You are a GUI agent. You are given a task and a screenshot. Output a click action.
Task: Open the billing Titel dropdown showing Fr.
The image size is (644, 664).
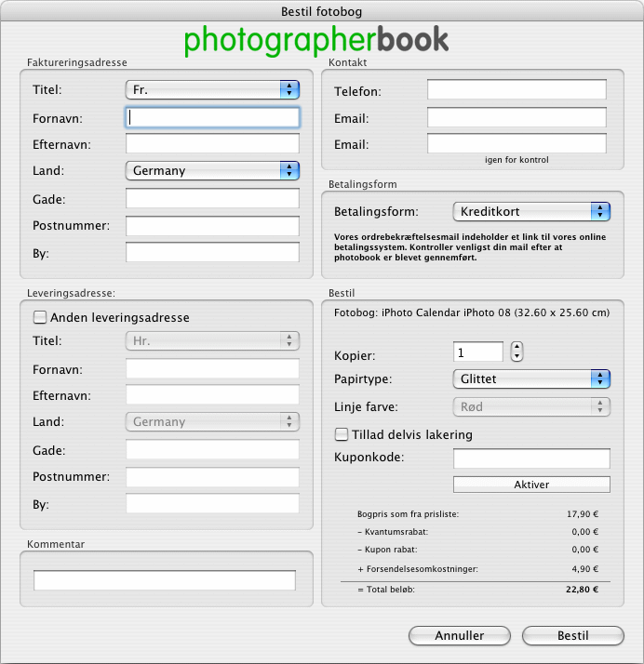pyautogui.click(x=212, y=90)
